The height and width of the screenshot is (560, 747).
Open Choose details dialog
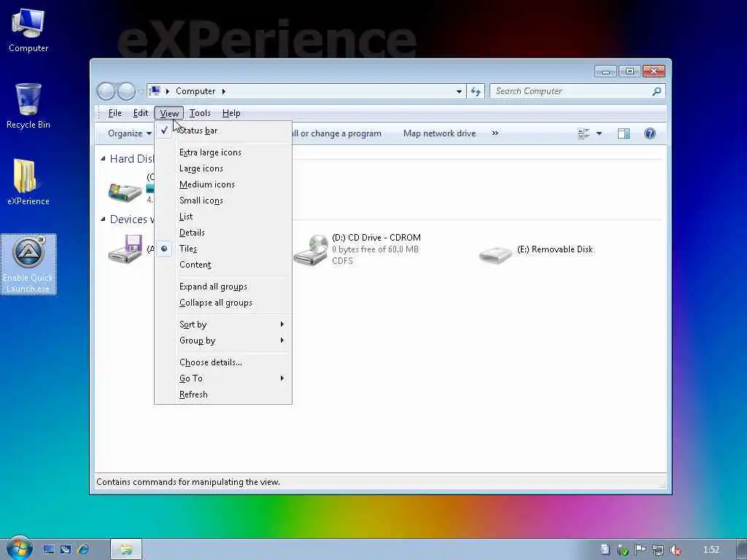click(223, 362)
